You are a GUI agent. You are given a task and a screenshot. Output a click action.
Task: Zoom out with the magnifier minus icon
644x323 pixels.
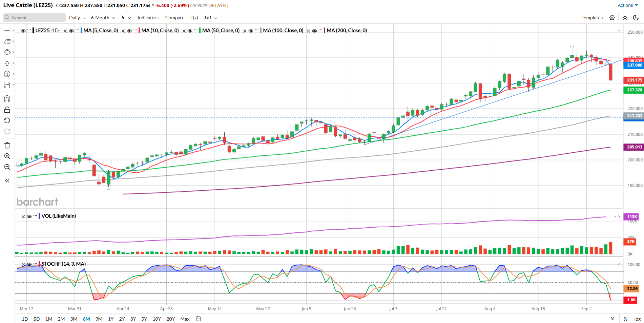point(7,167)
